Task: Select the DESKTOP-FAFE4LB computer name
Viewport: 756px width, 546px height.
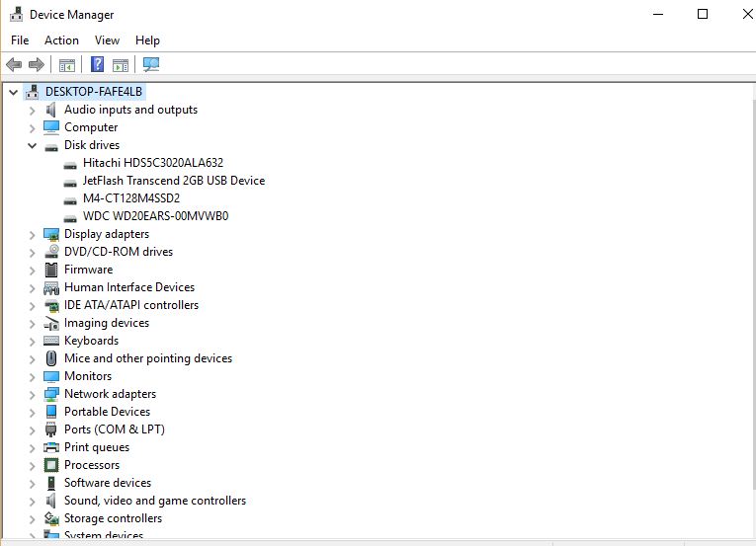Action: 94,92
